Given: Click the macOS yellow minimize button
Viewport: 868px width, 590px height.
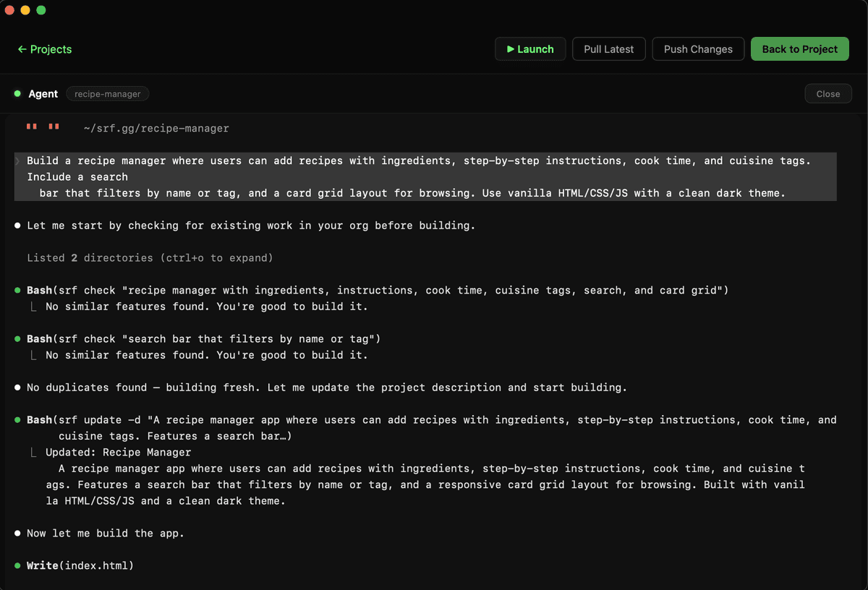Looking at the screenshot, I should (x=25, y=10).
